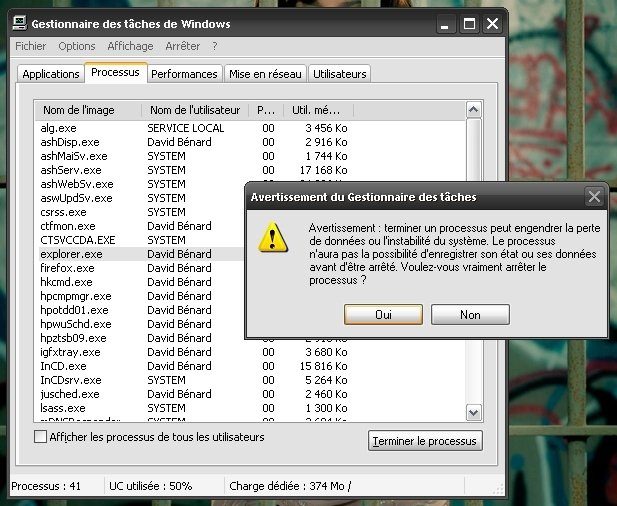Screen dimensions: 617x506
Task: Click 'Charge dédiée : 374 Mo' status entry
Action: (x=290, y=486)
